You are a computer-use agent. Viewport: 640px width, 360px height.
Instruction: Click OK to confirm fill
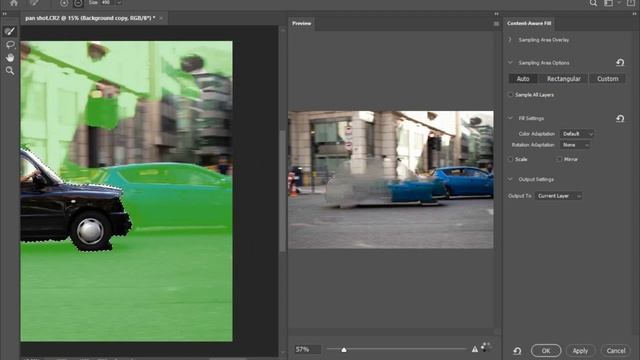point(546,351)
